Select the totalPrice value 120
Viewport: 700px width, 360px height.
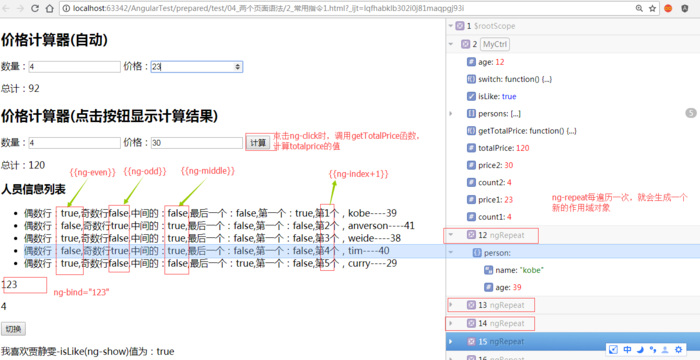[523, 148]
